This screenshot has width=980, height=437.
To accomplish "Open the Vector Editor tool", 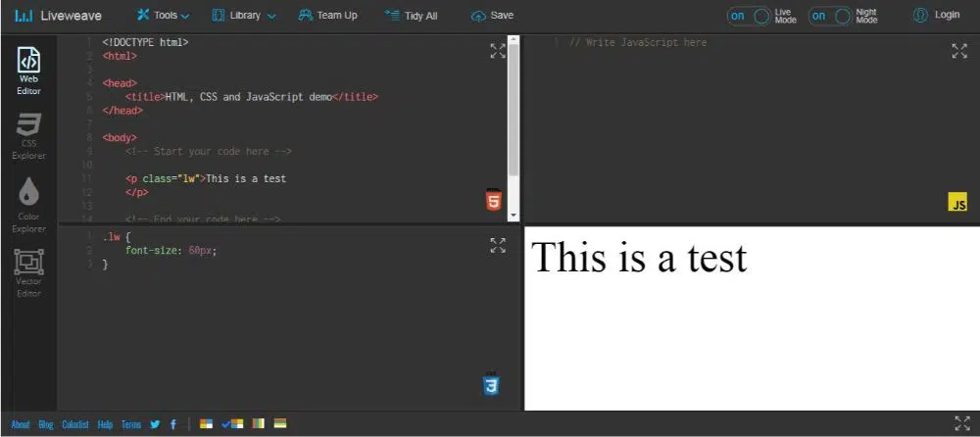I will [x=28, y=272].
